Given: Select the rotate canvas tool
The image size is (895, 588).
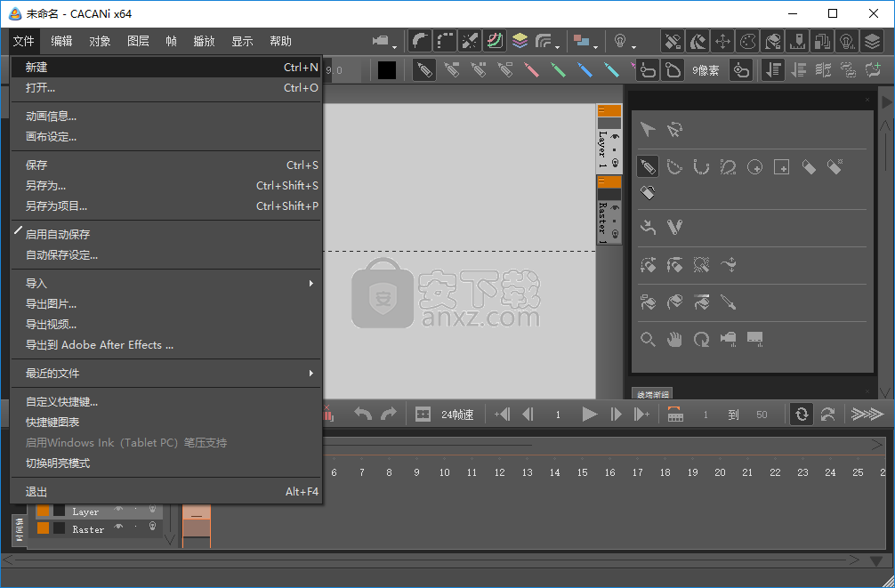Looking at the screenshot, I should [x=701, y=340].
